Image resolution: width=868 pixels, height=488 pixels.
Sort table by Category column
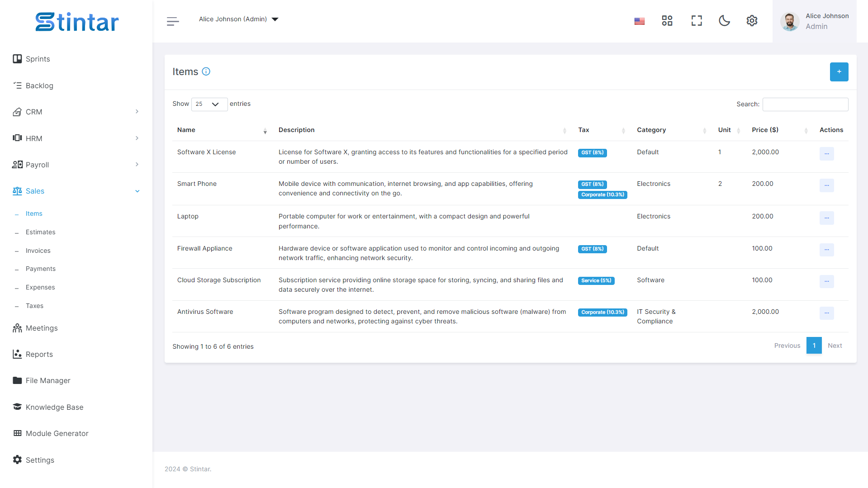click(x=673, y=130)
